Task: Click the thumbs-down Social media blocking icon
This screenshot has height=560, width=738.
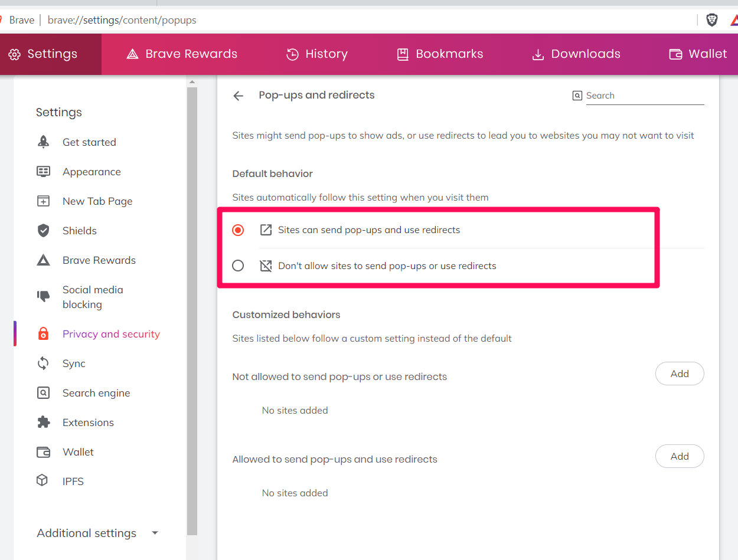Action: point(43,296)
